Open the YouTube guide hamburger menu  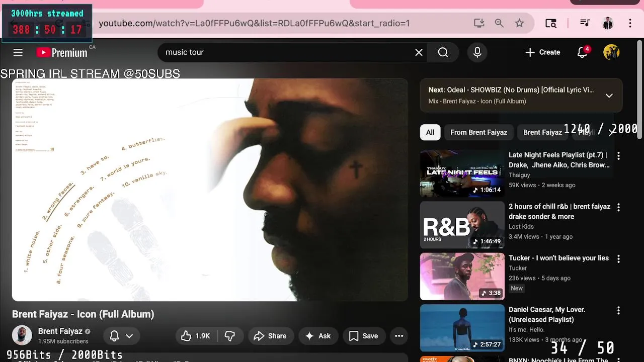coord(18,52)
